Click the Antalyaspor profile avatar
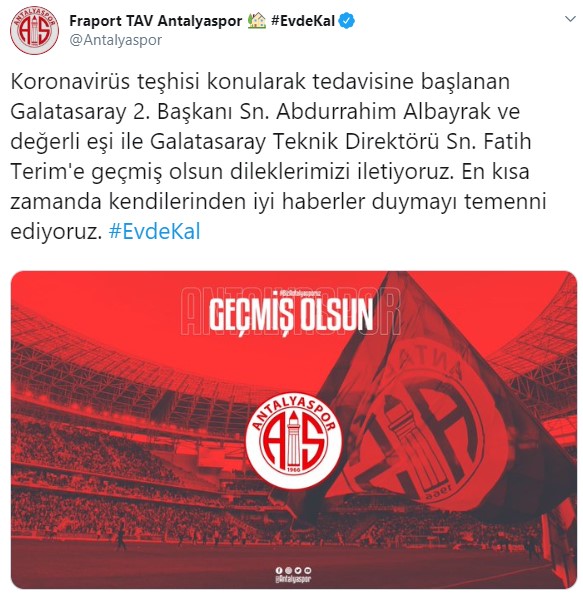Image resolution: width=583 pixels, height=601 pixels. click(34, 31)
